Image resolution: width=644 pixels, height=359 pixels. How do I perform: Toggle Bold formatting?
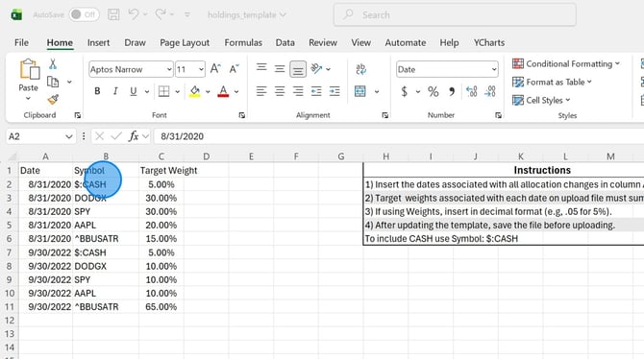97,91
